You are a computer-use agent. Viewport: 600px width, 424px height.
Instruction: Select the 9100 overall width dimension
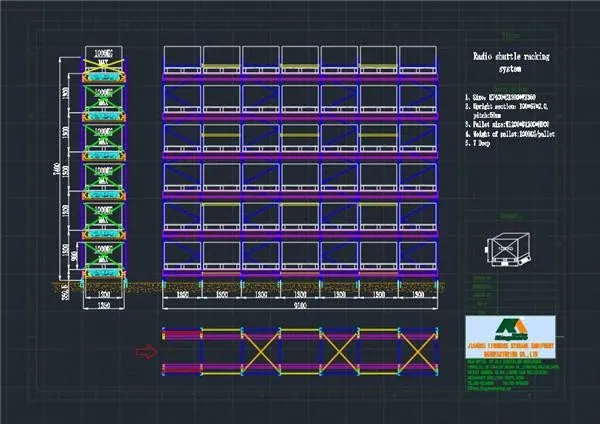[300, 306]
